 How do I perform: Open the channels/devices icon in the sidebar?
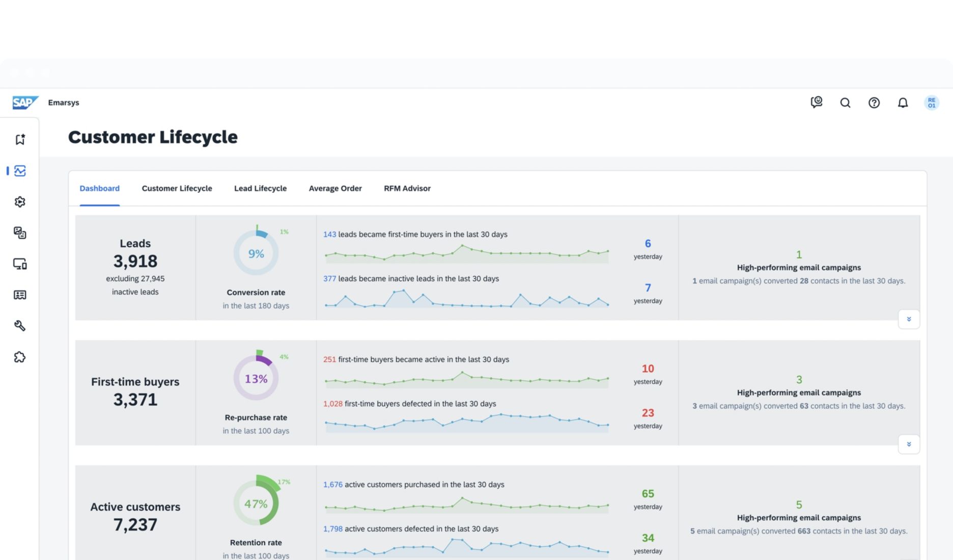pos(19,264)
